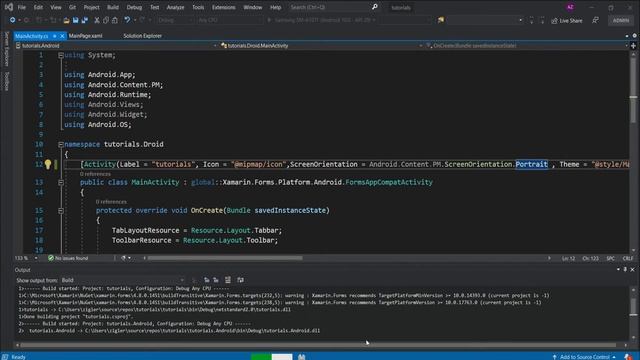Click the navigate backward toolbar icon
Image resolution: width=640 pixels, height=360 pixels.
tap(13, 20)
